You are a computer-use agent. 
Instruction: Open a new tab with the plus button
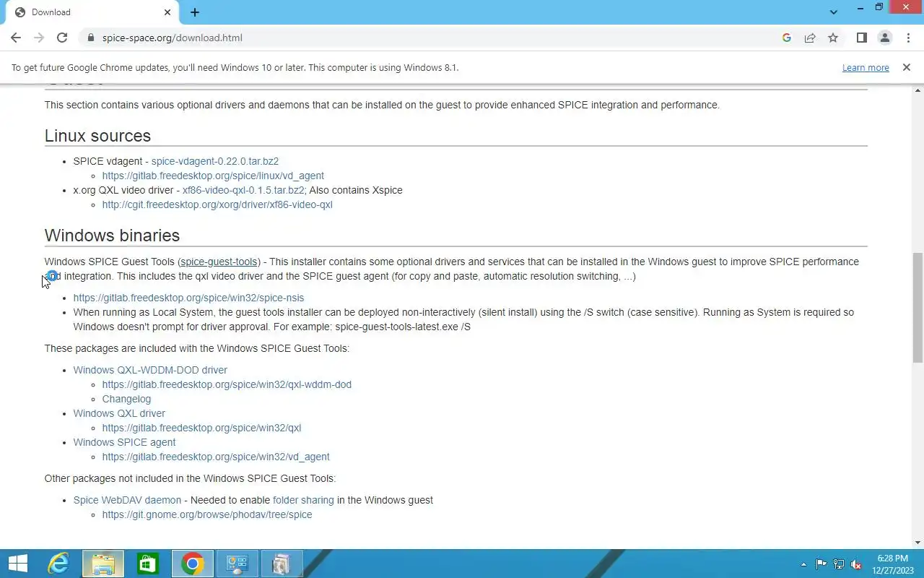click(x=195, y=12)
